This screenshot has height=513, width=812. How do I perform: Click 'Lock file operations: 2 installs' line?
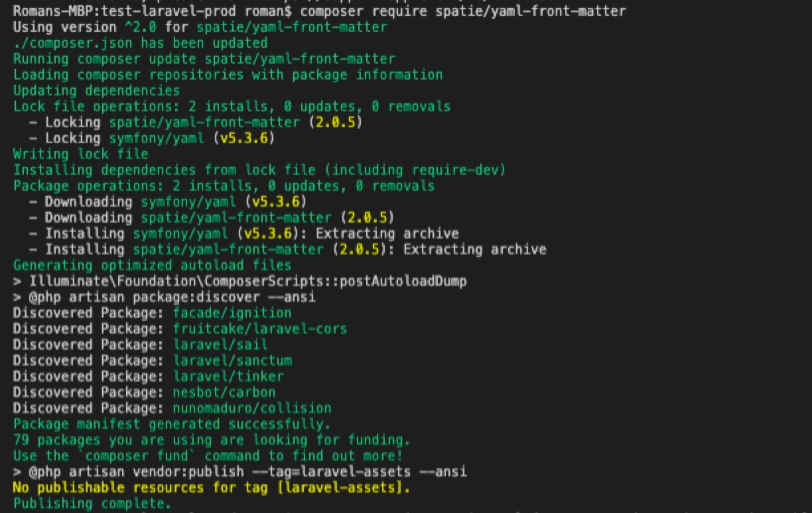232,107
